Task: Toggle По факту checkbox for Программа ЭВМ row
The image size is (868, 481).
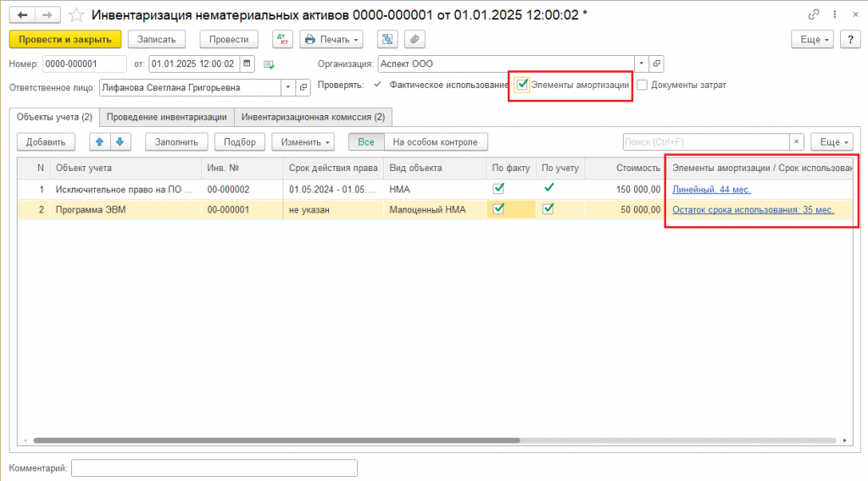Action: coord(498,209)
